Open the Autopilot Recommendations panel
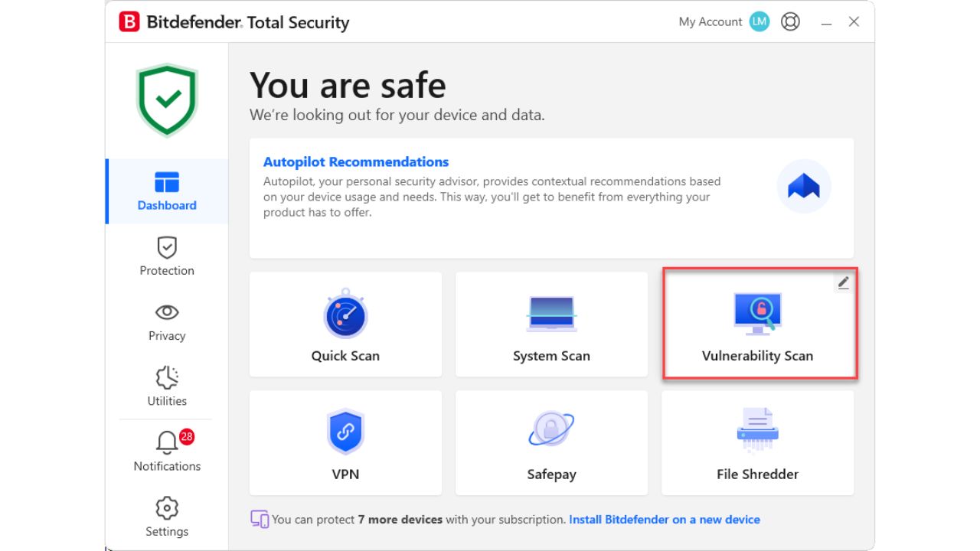The image size is (980, 551). pyautogui.click(x=356, y=161)
